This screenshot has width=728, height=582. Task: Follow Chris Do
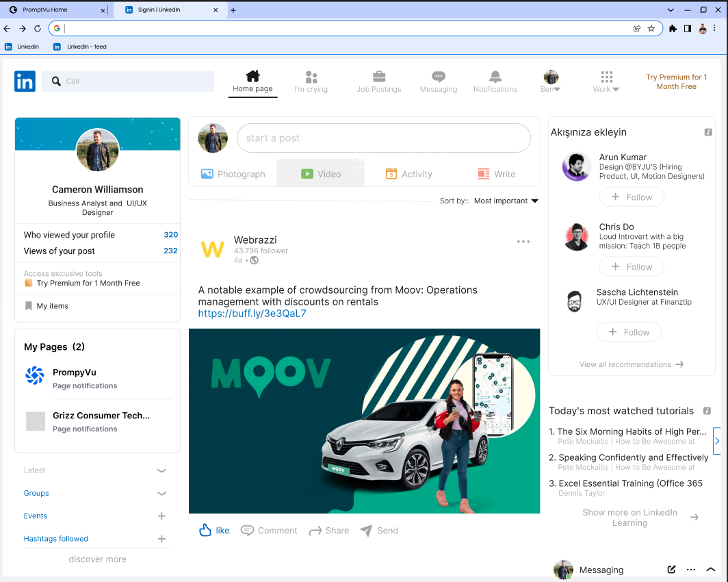[x=632, y=266]
